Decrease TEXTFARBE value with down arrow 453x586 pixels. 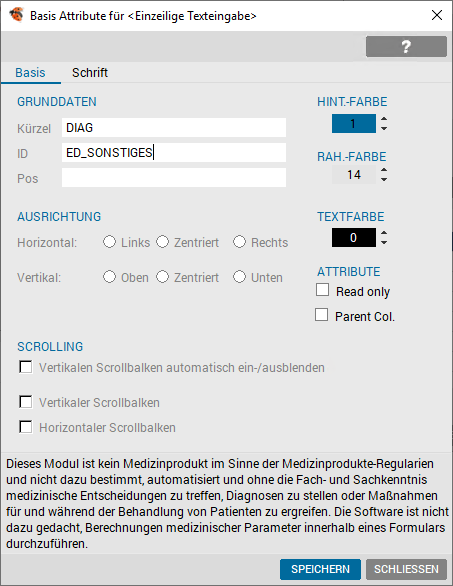pos(384,242)
